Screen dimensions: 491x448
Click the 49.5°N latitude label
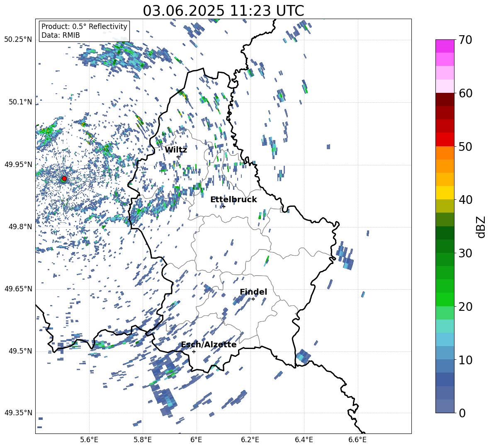[x=21, y=351]
